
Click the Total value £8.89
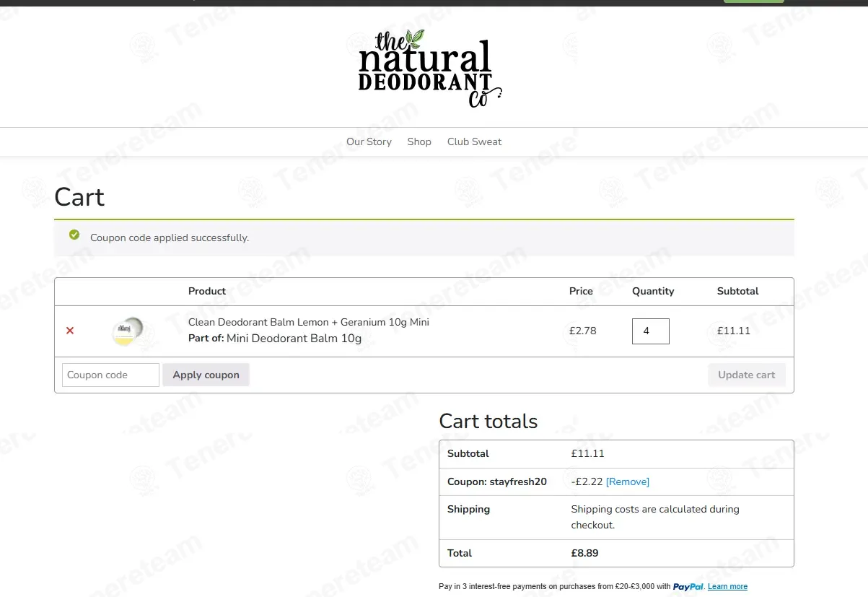click(585, 553)
